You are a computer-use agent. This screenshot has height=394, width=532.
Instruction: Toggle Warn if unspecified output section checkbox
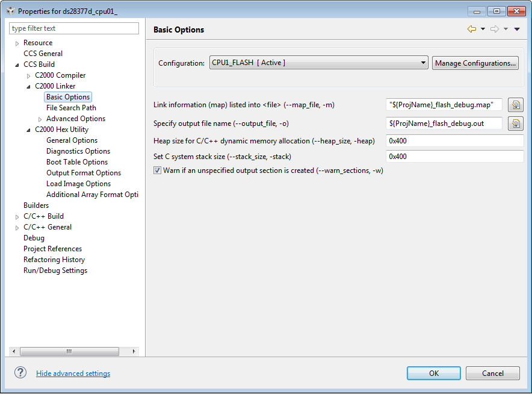pos(157,170)
